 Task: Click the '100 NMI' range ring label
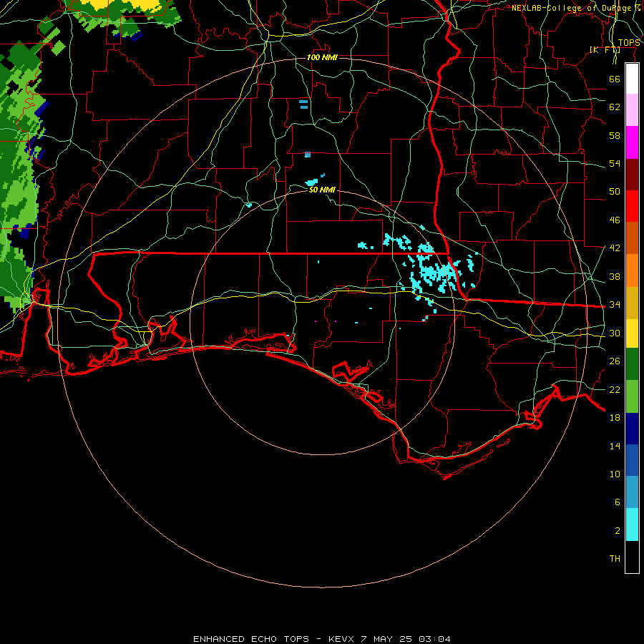tap(322, 57)
